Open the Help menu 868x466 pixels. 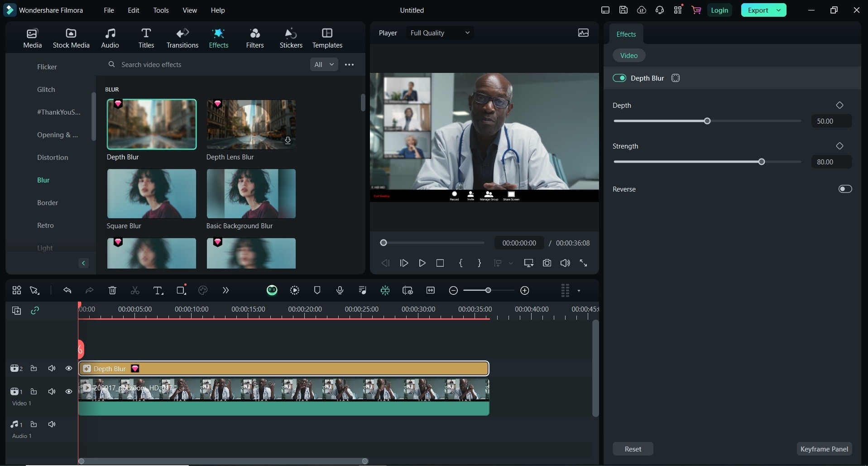[218, 10]
